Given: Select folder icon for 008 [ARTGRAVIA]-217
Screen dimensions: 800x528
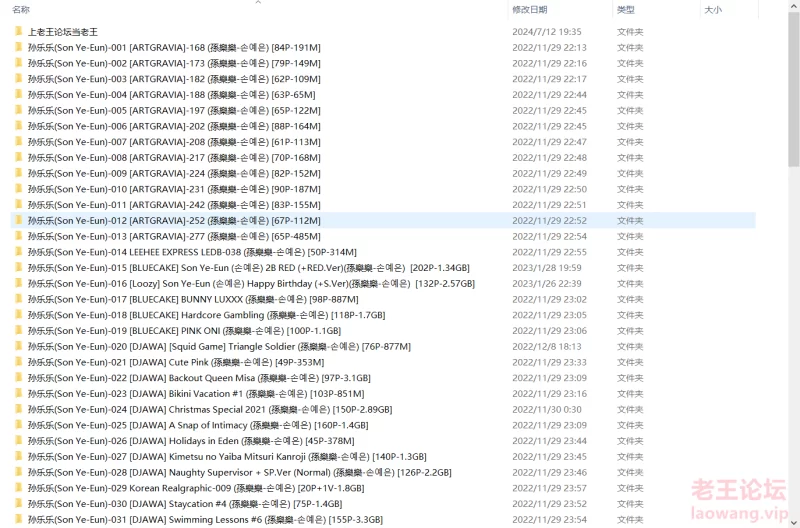Looking at the screenshot, I should [x=19, y=158].
